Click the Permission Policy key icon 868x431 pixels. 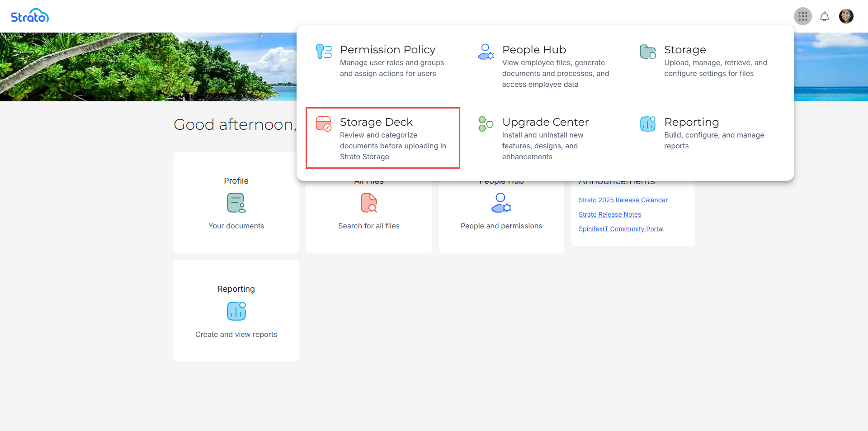(323, 52)
